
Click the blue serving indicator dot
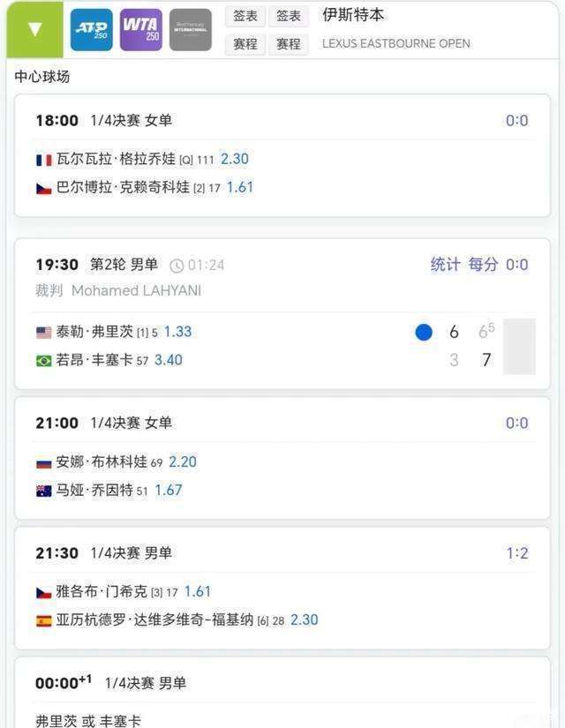(x=424, y=332)
